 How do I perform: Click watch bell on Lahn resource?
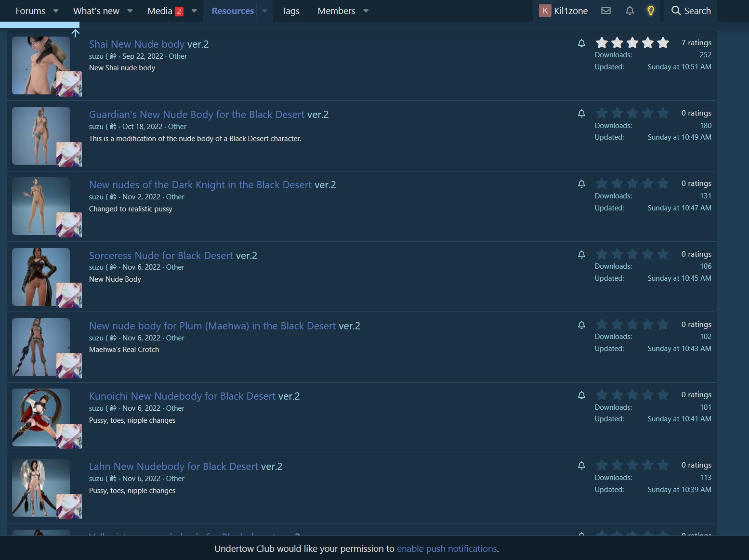pos(581,466)
